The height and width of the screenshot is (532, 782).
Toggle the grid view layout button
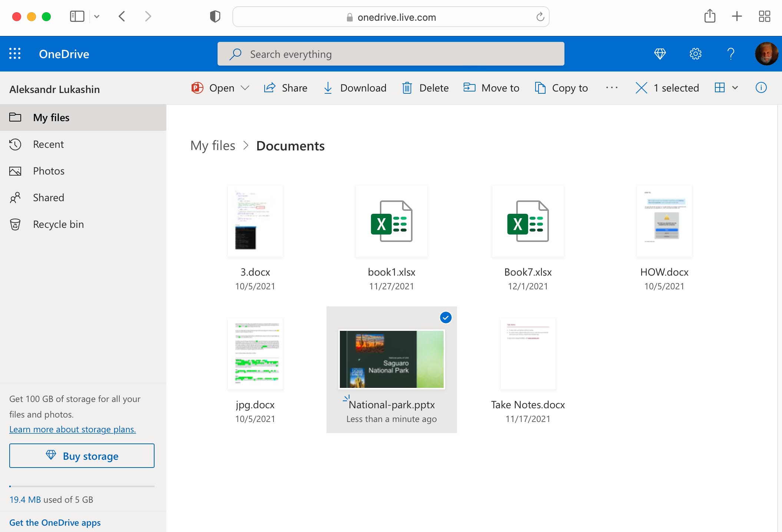point(720,87)
